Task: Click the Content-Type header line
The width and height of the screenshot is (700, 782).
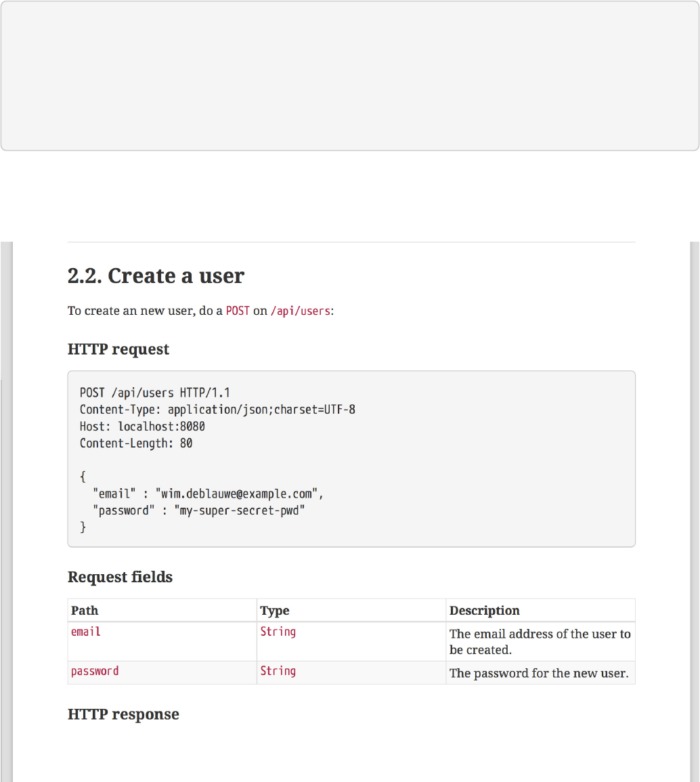Action: click(x=217, y=410)
